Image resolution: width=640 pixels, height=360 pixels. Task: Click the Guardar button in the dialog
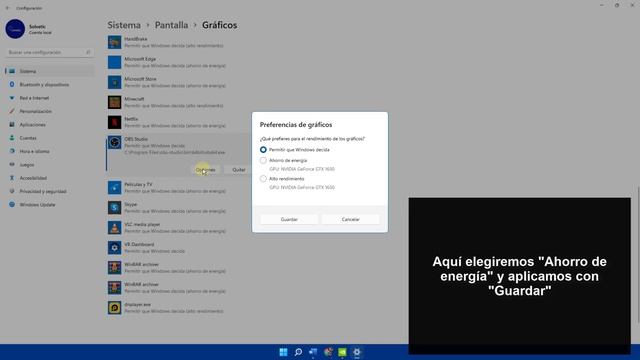(x=289, y=220)
